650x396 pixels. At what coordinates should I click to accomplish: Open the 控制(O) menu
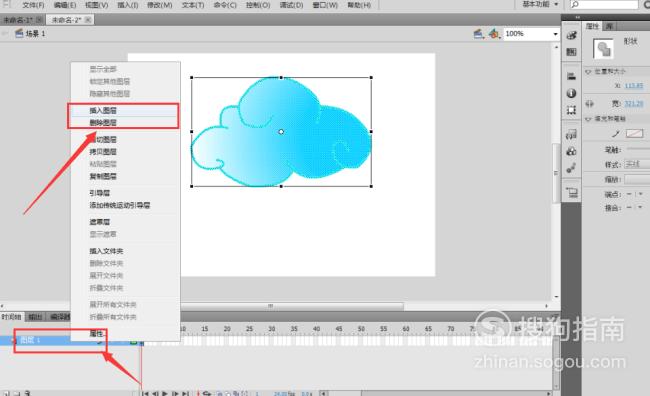coord(258,5)
